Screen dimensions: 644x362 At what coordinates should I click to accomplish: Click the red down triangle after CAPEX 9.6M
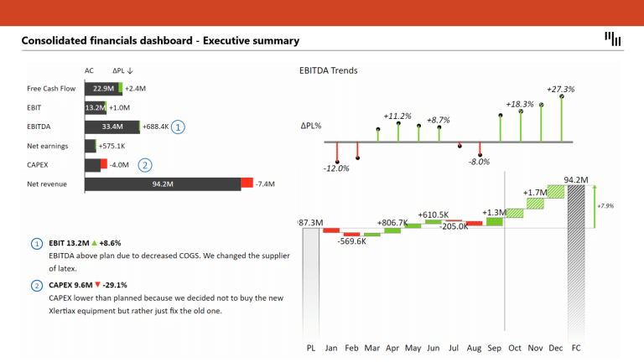point(97,284)
